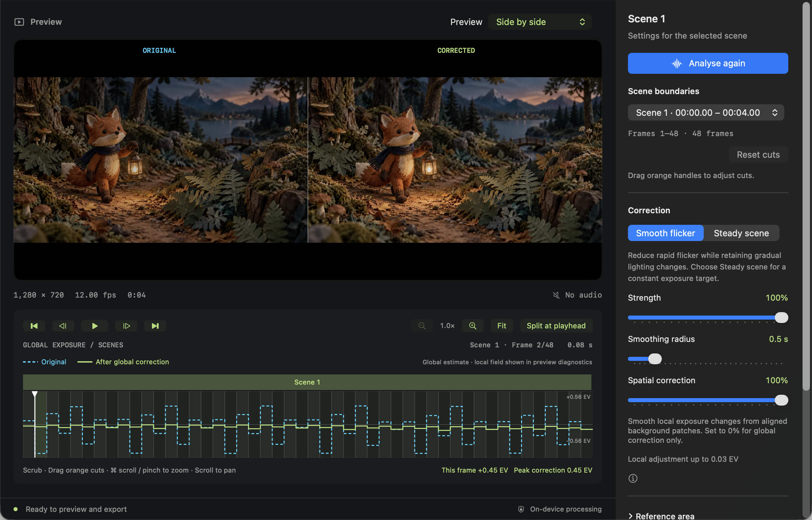Click the Spatial correction 100% value
812x520 pixels.
(x=776, y=380)
